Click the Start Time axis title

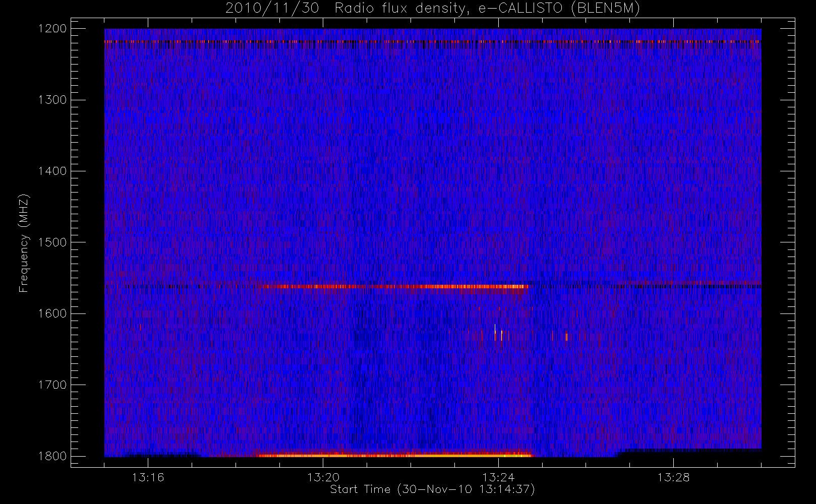pos(432,489)
